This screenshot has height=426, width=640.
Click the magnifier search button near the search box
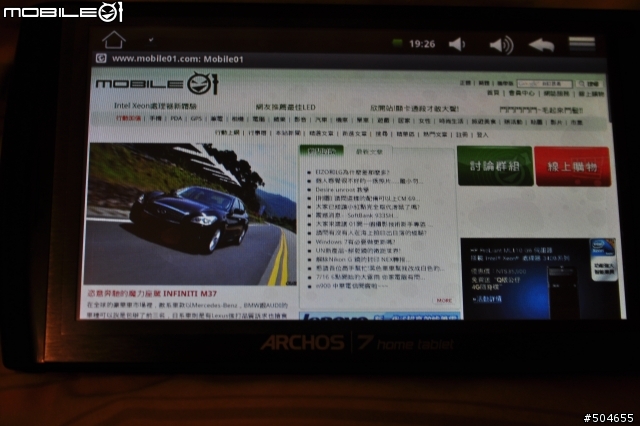coord(589,84)
